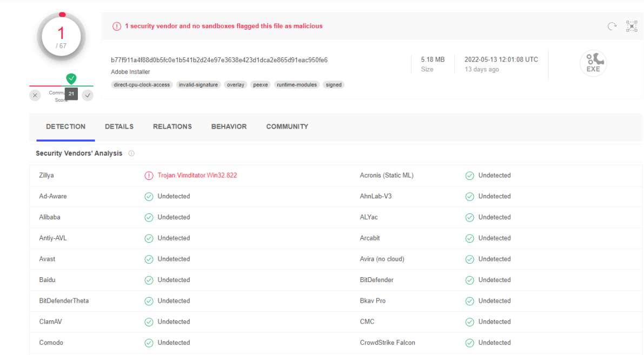Image resolution: width=644 pixels, height=355 pixels.
Task: Click AhnLab-V3's undetected check icon
Action: (469, 197)
